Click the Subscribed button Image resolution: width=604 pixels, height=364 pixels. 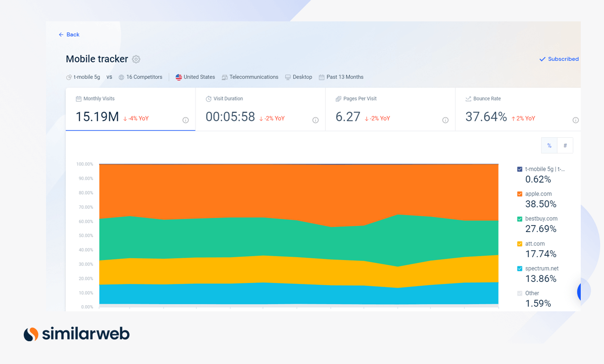click(559, 59)
